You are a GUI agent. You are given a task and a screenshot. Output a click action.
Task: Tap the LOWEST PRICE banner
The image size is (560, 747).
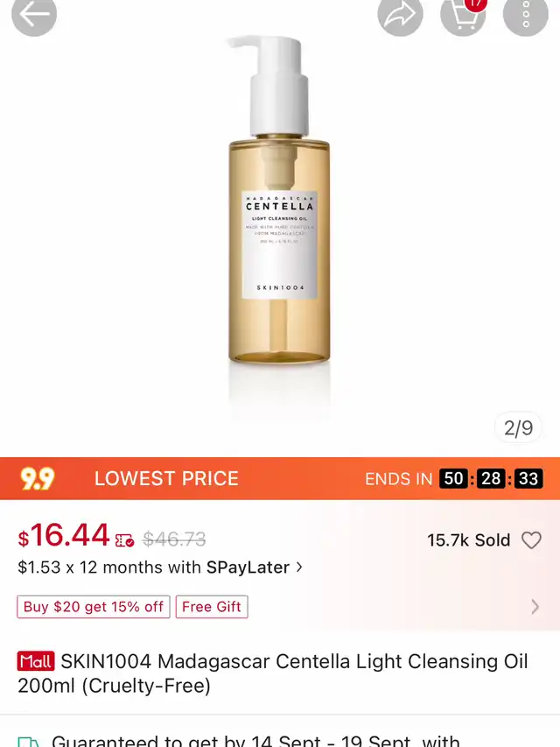(166, 478)
